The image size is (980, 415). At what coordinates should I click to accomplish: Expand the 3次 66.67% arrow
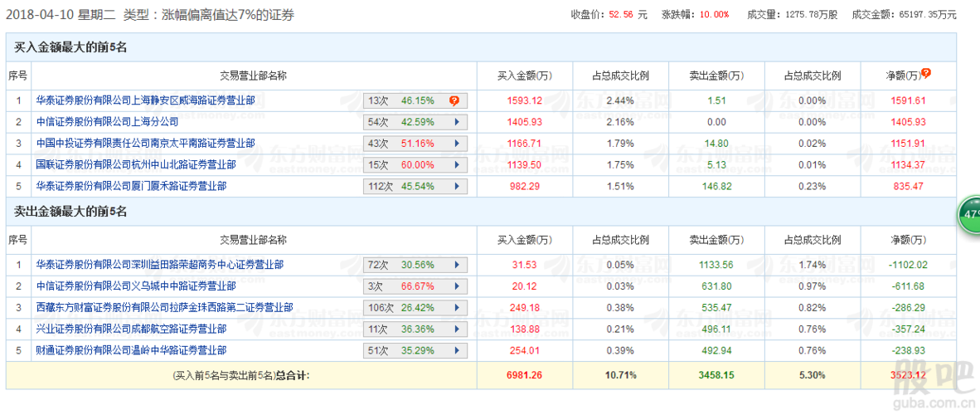457,286
